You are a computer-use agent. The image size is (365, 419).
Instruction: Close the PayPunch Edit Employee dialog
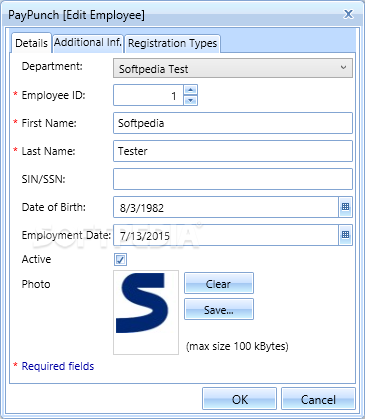(348, 14)
